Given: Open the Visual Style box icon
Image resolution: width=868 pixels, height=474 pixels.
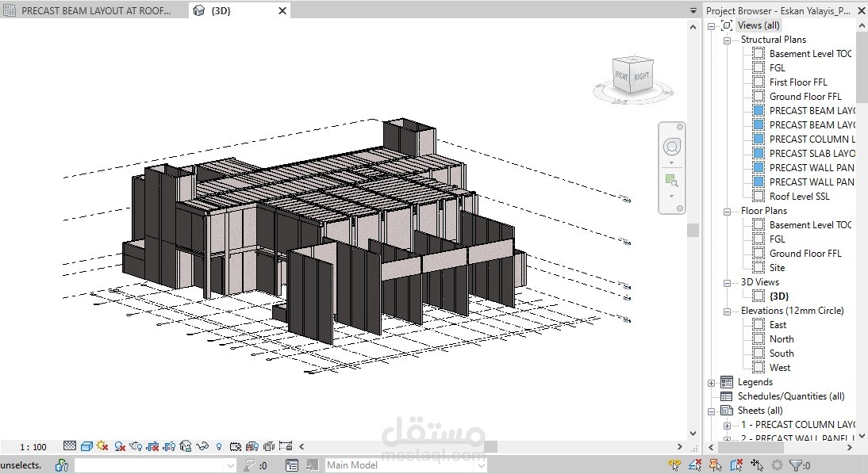Looking at the screenshot, I should pos(86,445).
